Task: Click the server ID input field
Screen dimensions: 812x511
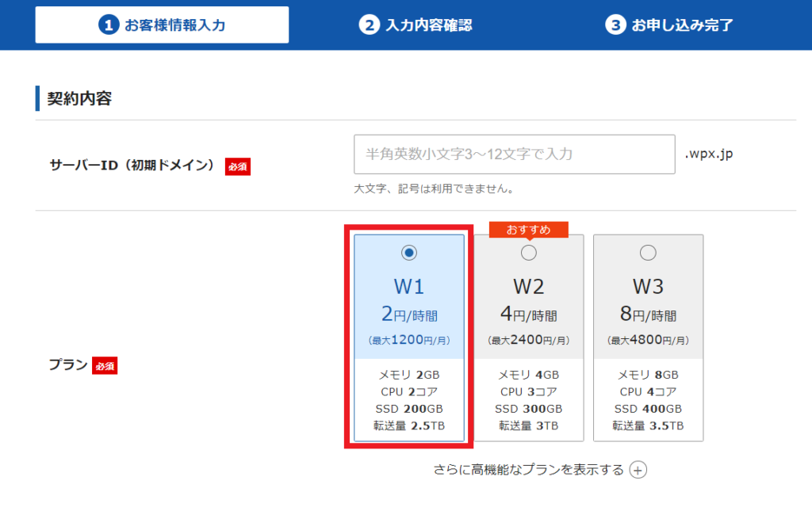Action: click(x=514, y=154)
